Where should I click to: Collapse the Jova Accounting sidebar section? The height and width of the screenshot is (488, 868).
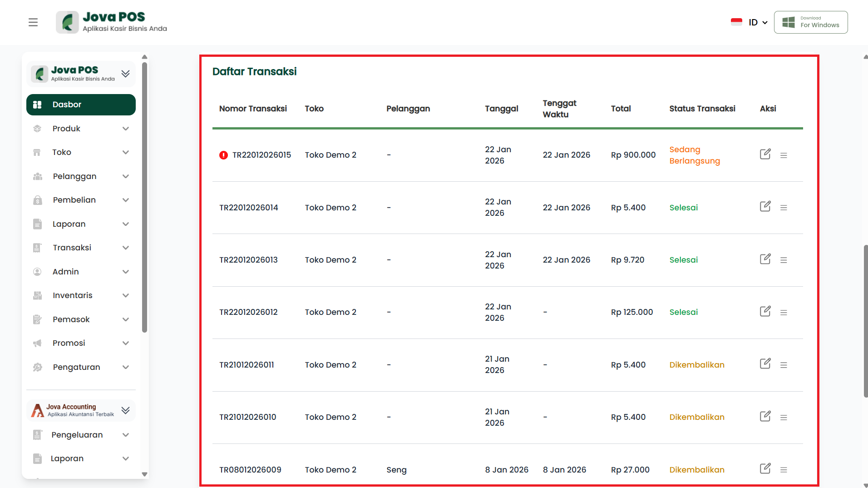(x=126, y=410)
